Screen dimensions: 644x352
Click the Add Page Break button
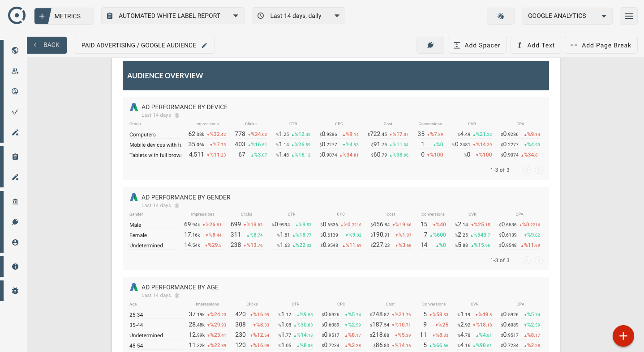coord(601,45)
